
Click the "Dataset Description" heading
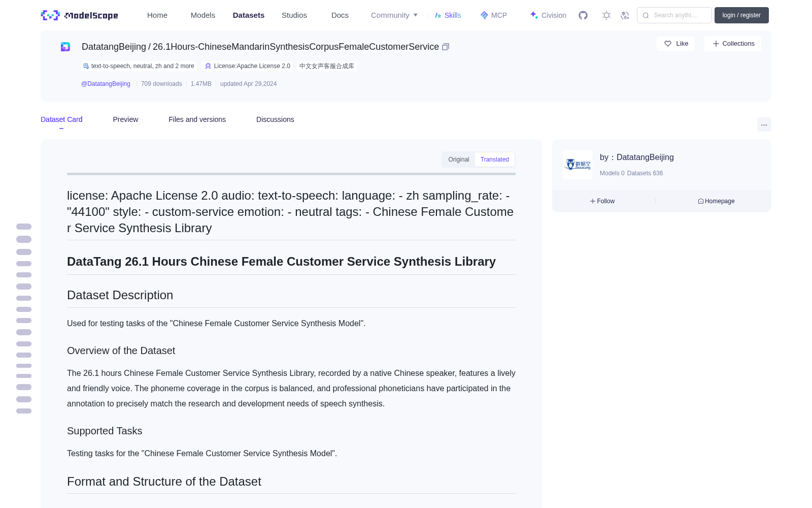120,295
